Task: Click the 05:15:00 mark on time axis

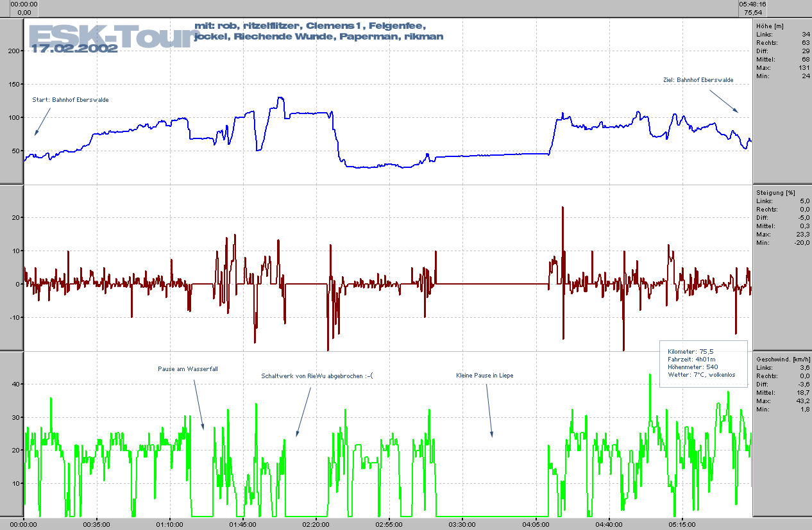Action: click(x=681, y=524)
